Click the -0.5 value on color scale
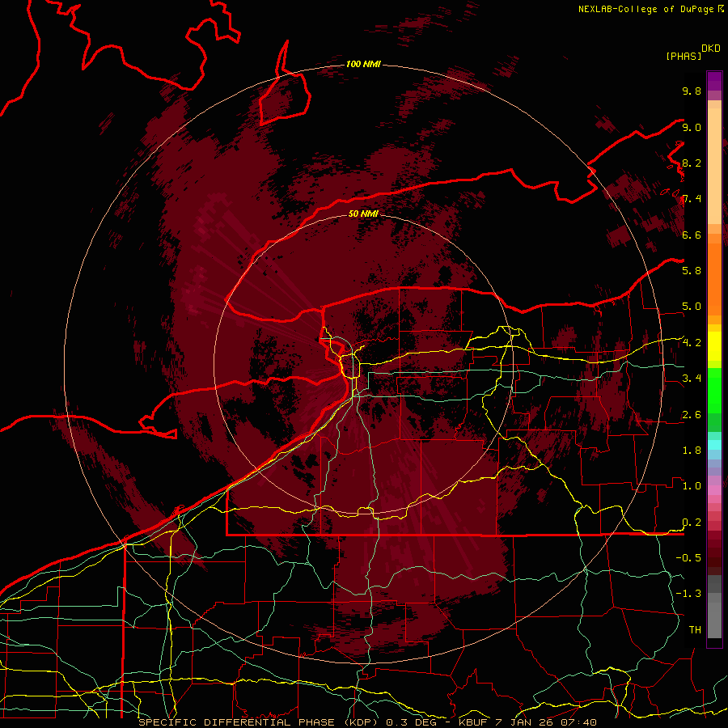 (x=688, y=558)
